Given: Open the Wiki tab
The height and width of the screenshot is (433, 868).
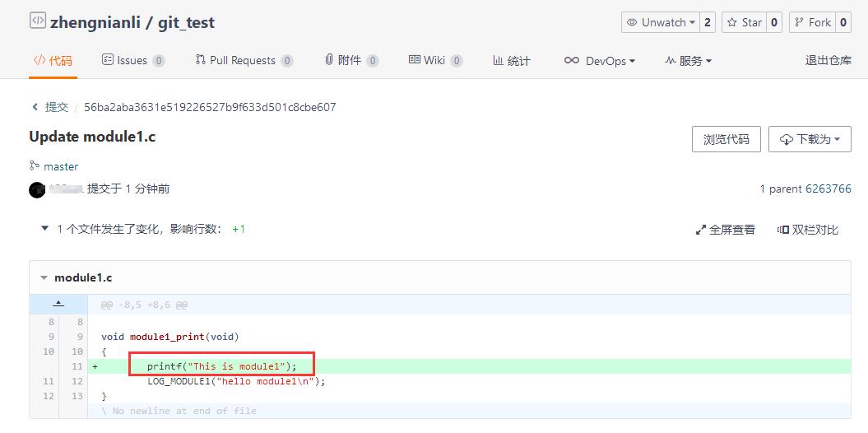Looking at the screenshot, I should [x=435, y=60].
